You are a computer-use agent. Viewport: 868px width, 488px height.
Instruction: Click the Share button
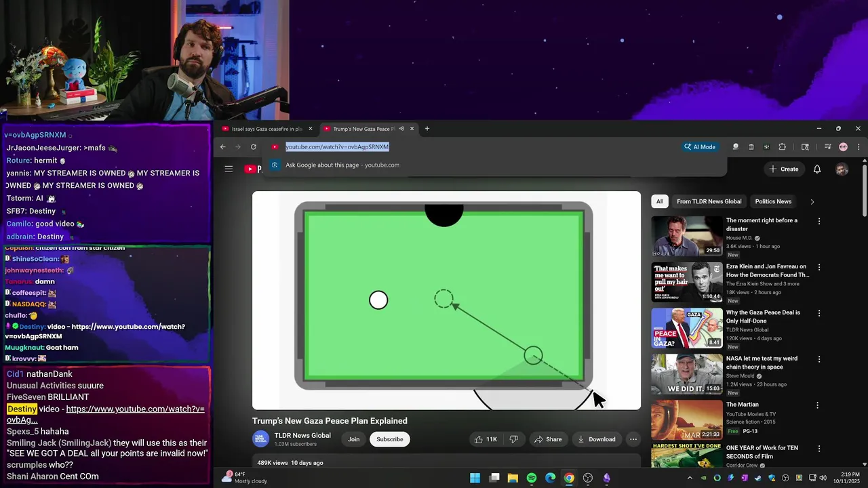(x=548, y=439)
